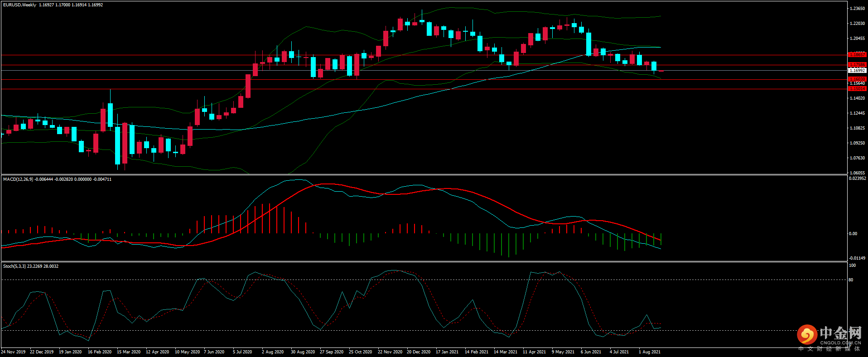The height and width of the screenshot is (357, 868).
Task: Click the red 1.18657 price label
Action: pyautogui.click(x=857, y=55)
